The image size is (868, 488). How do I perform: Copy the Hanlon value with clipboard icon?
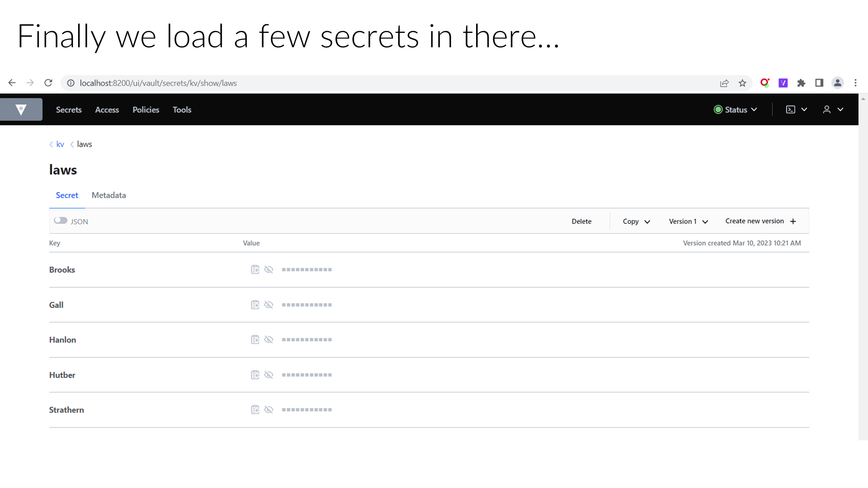pos(255,340)
